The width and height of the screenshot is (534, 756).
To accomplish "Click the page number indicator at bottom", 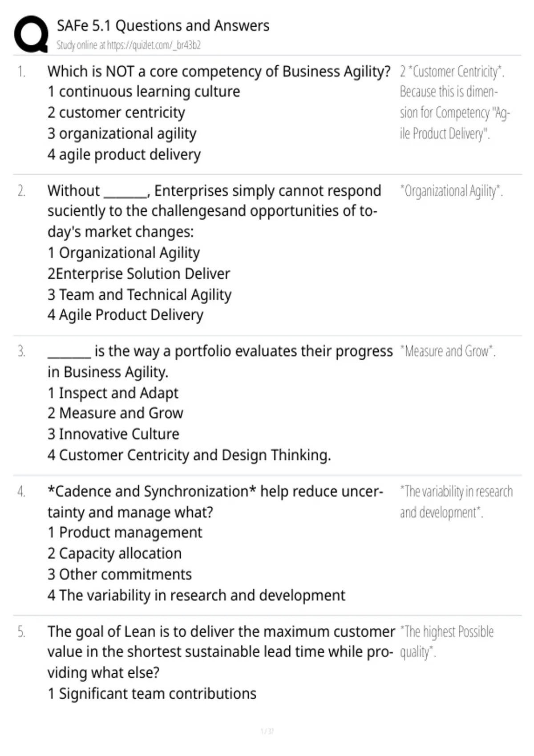I will click(267, 731).
